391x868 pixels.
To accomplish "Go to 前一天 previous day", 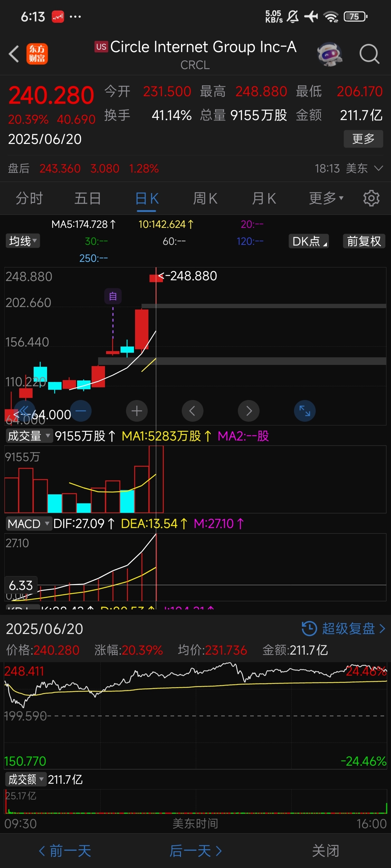I will coord(65,851).
